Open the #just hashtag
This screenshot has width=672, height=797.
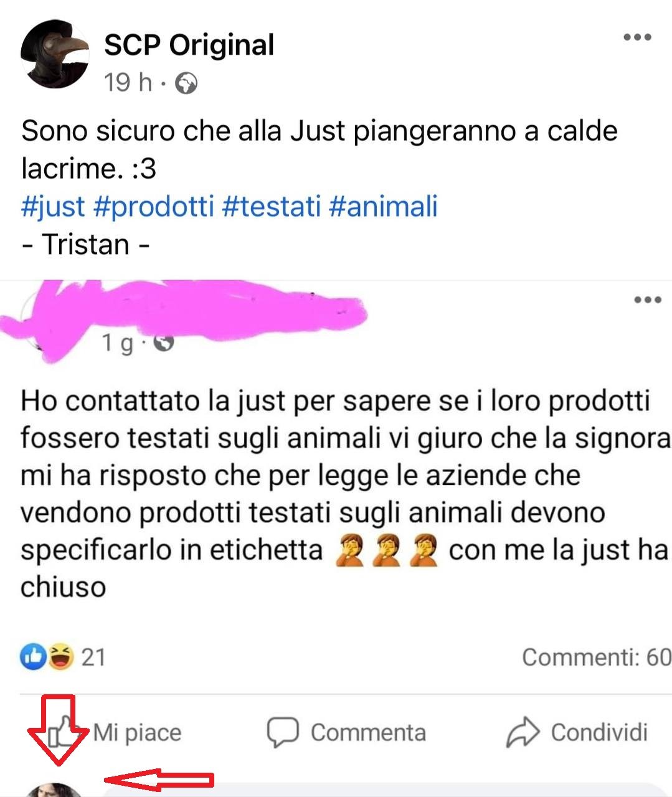[53, 207]
